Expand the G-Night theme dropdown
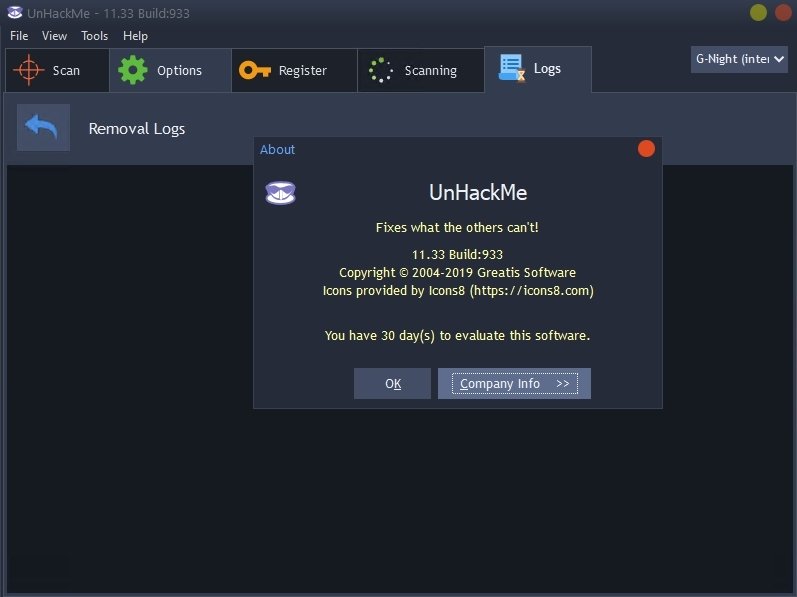The width and height of the screenshot is (797, 597). (x=739, y=59)
